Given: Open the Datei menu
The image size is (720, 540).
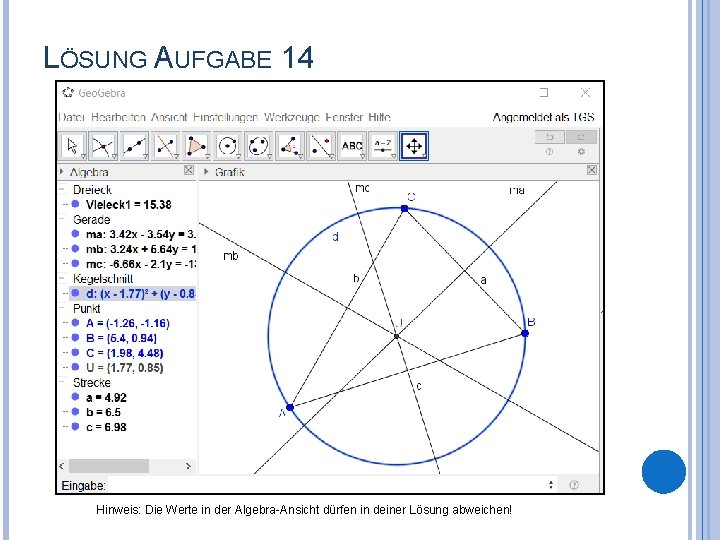Looking at the screenshot, I should pos(72,118).
